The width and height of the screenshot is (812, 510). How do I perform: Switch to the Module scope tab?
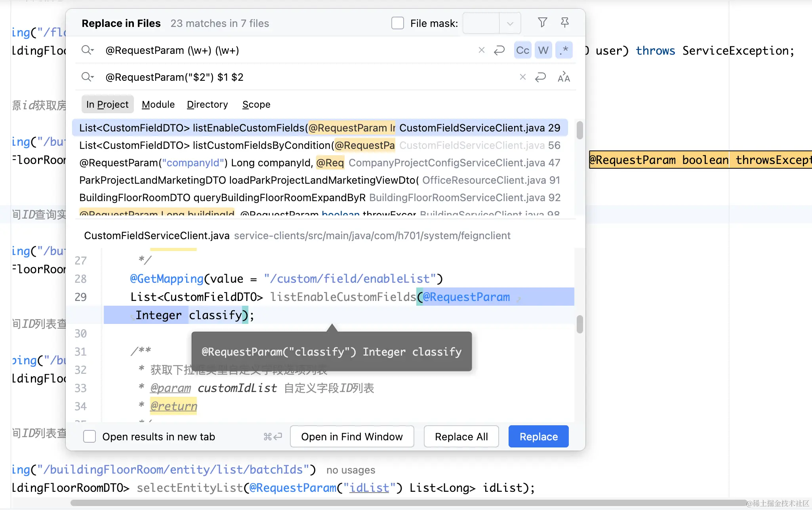pos(158,104)
